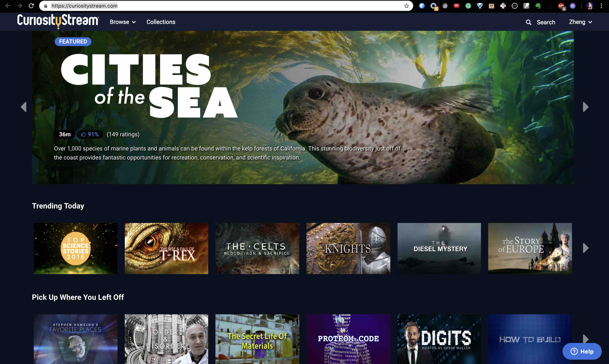Expand the Zheng account menu
Image resolution: width=609 pixels, height=364 pixels.
pos(580,22)
